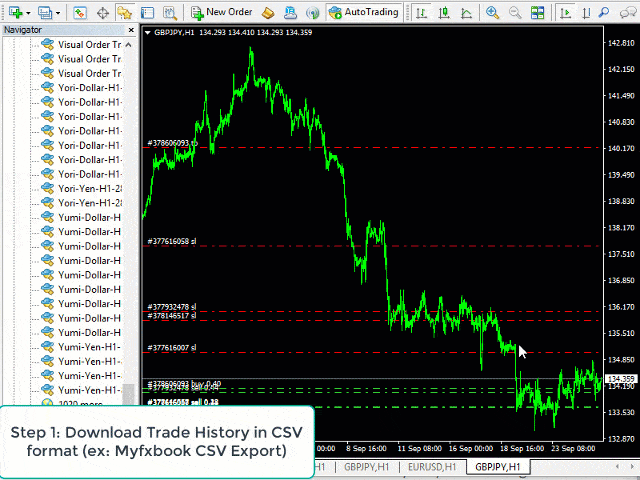Screen dimensions: 640x480
Task: Click the Navigator panel title
Action: (x=22, y=30)
